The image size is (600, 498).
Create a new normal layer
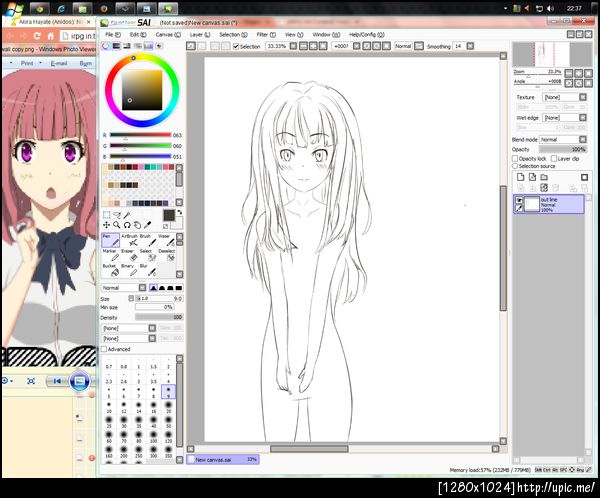[x=520, y=177]
